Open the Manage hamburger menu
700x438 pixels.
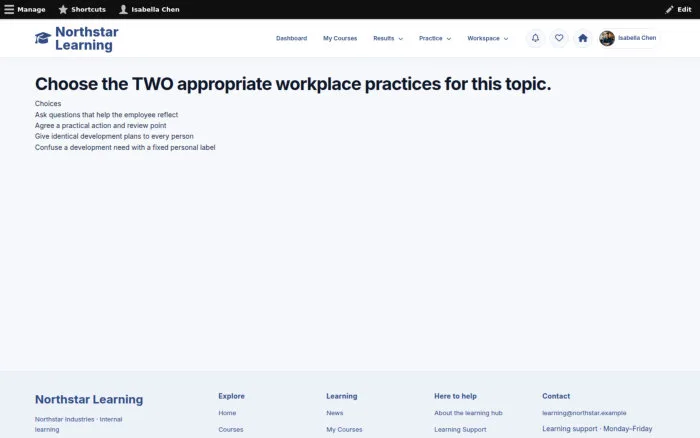tap(25, 9)
